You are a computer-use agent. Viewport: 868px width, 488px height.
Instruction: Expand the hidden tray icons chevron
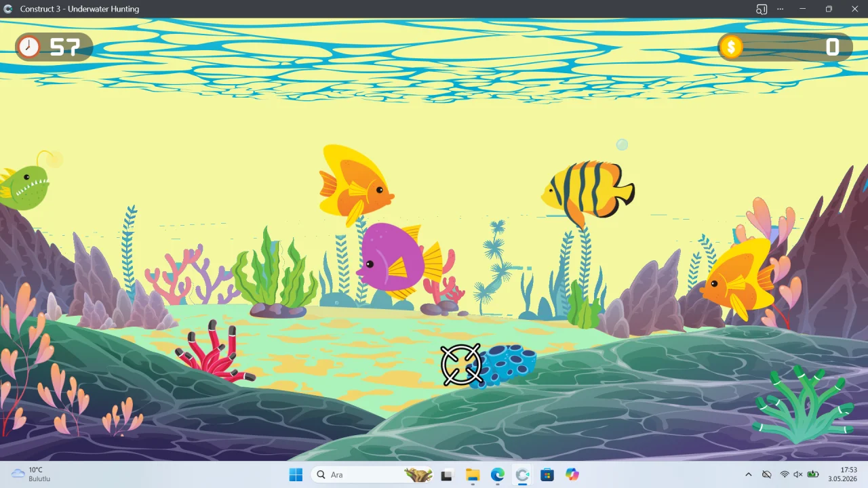pos(749,475)
